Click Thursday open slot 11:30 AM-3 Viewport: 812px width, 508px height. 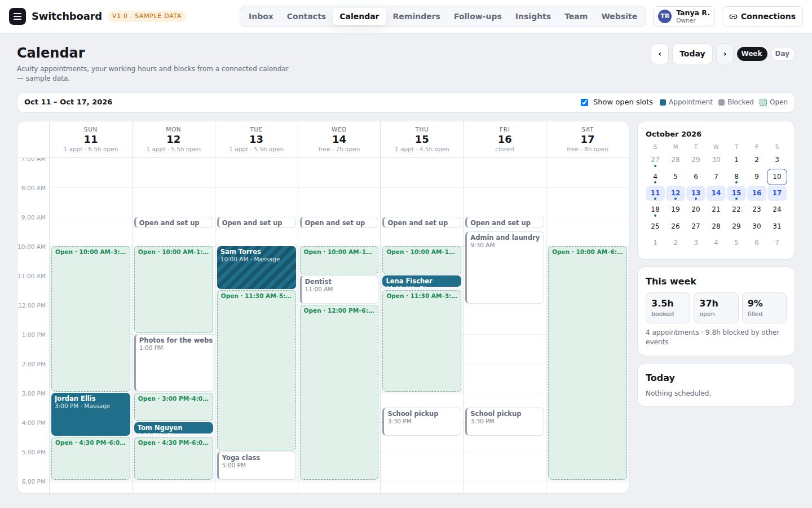[422, 341]
